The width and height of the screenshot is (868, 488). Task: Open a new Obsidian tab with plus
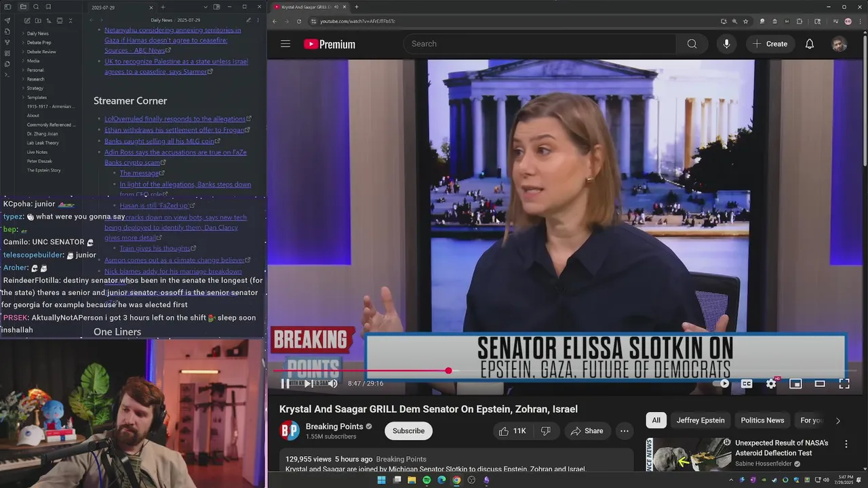[x=163, y=7]
